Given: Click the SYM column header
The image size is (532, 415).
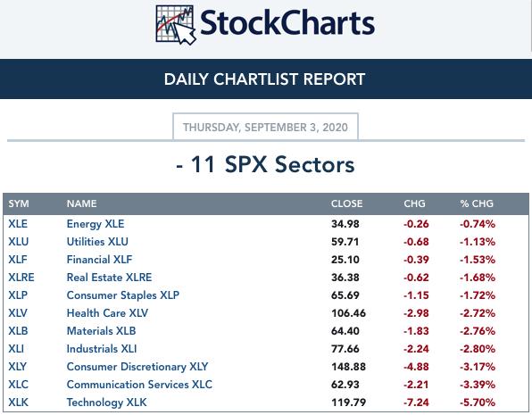Looking at the screenshot, I should 19,203.
